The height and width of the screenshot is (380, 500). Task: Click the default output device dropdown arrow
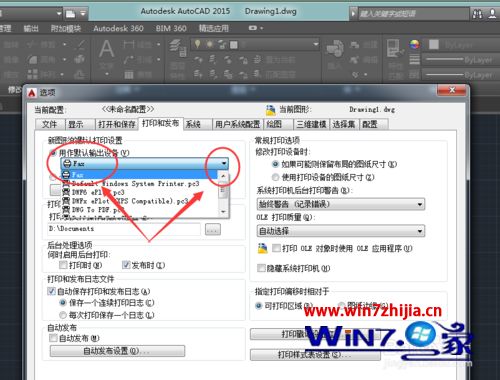point(224,163)
